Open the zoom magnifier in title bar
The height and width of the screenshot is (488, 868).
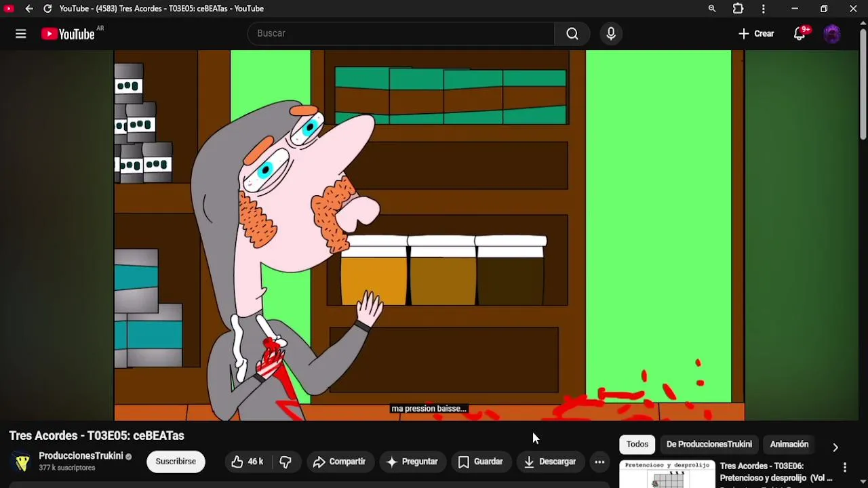click(x=712, y=9)
